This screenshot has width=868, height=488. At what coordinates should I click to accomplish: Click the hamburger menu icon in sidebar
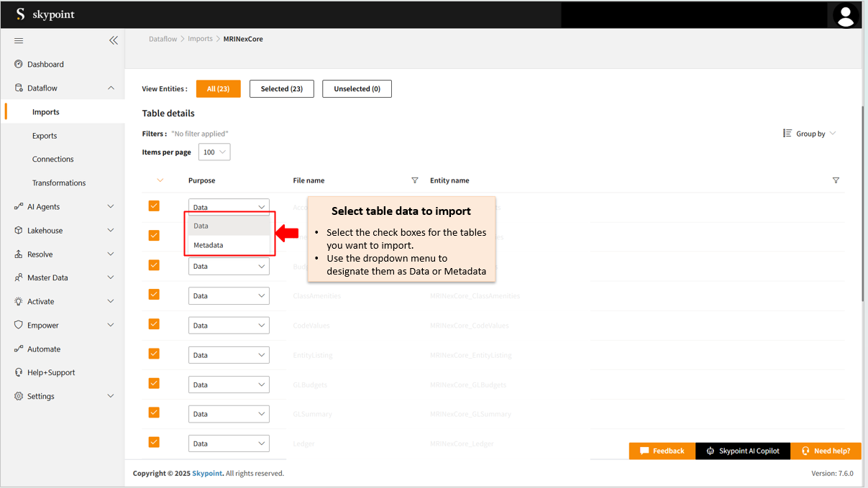tap(19, 40)
